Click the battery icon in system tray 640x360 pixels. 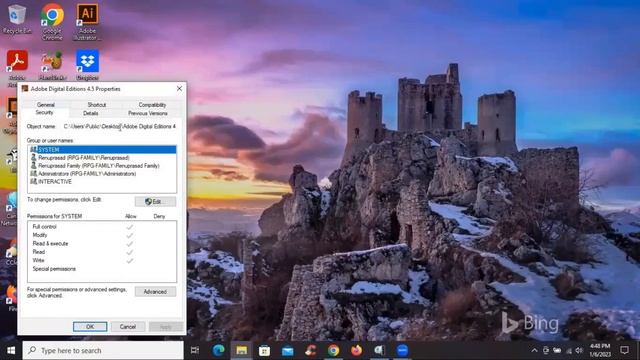point(557,351)
